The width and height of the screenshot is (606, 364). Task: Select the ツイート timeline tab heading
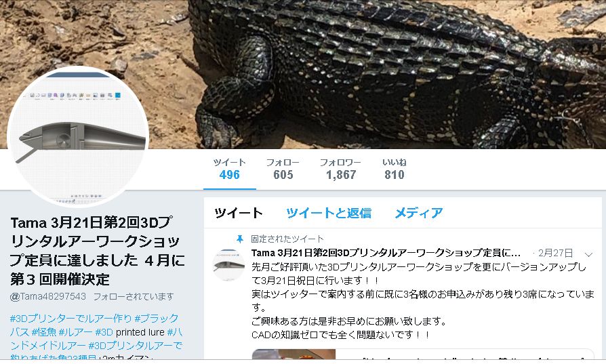239,213
